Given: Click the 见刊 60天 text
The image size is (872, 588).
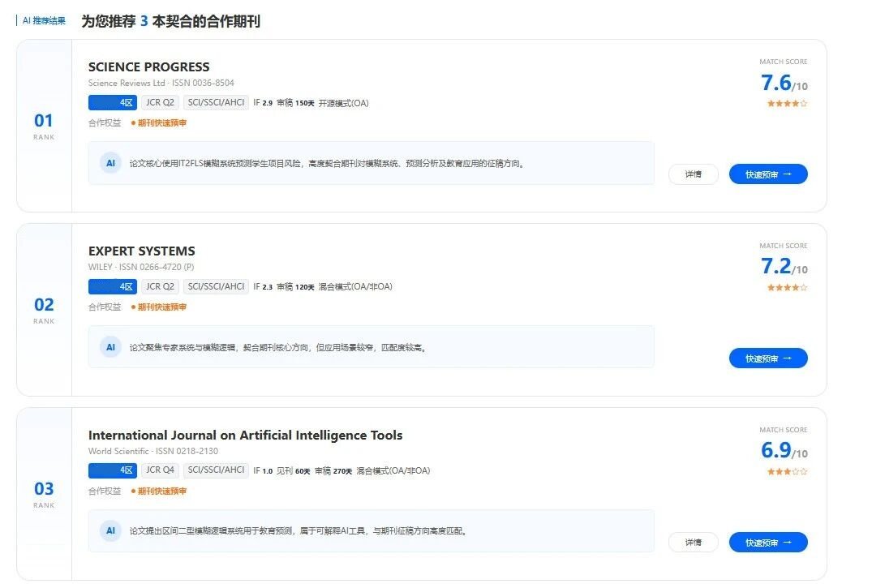Looking at the screenshot, I should tap(293, 470).
